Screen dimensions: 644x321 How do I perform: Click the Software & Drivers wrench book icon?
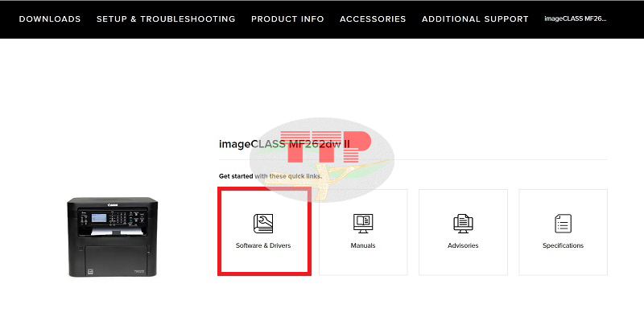263,224
